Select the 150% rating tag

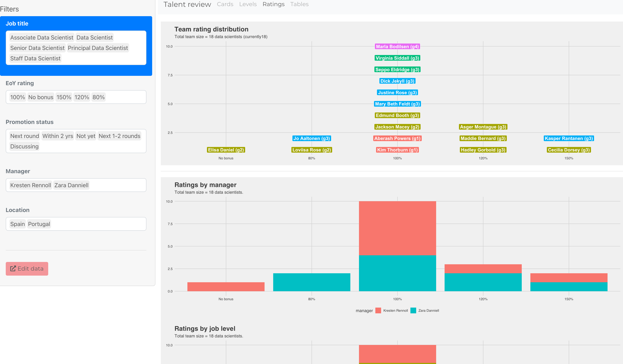[64, 97]
